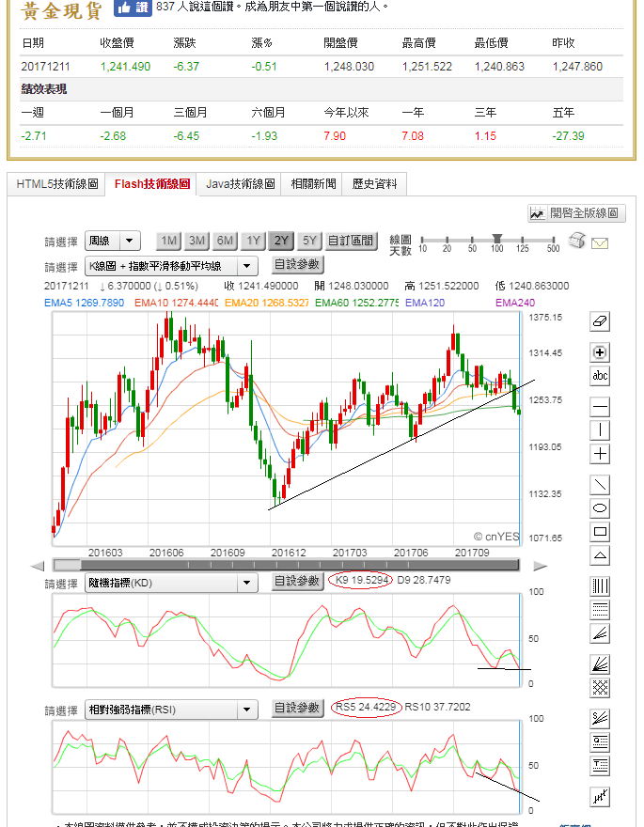Open the 周線 period dropdown

coord(112,241)
